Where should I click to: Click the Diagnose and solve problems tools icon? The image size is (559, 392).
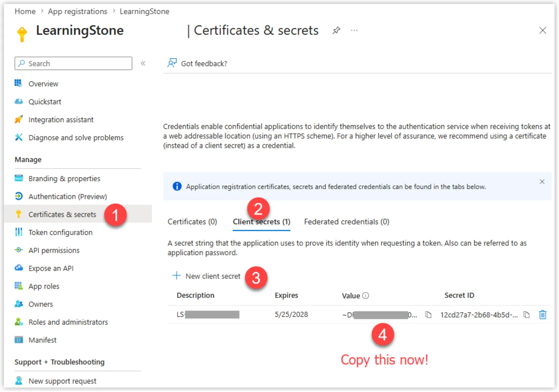point(19,137)
